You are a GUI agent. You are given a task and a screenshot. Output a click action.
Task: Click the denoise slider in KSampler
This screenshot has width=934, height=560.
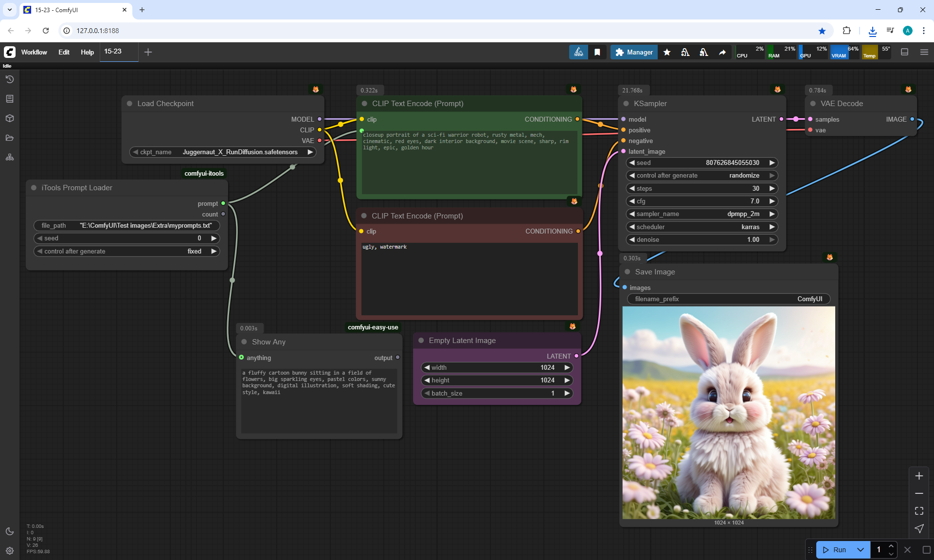(x=701, y=239)
